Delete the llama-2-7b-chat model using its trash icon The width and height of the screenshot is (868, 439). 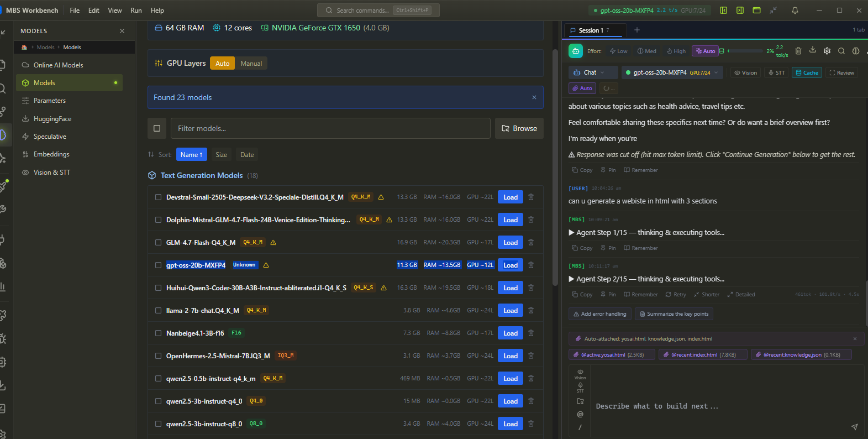pos(530,311)
